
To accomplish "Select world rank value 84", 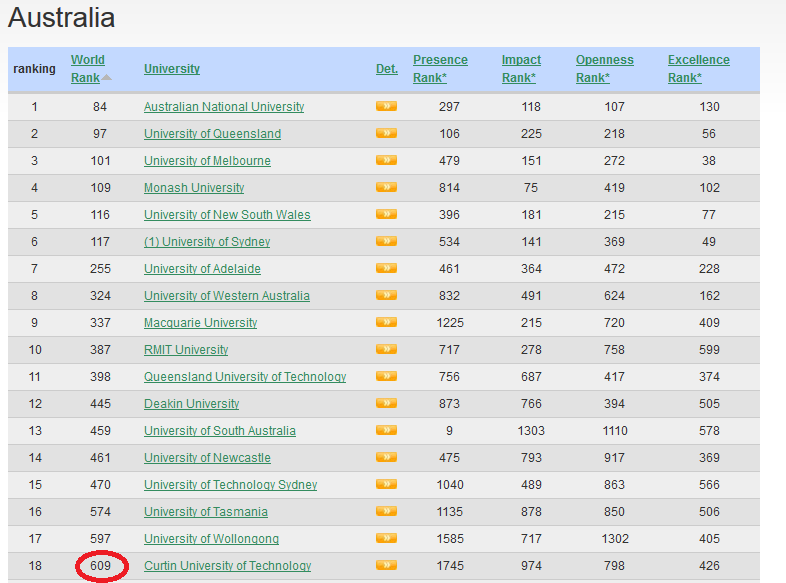I will 100,107.
